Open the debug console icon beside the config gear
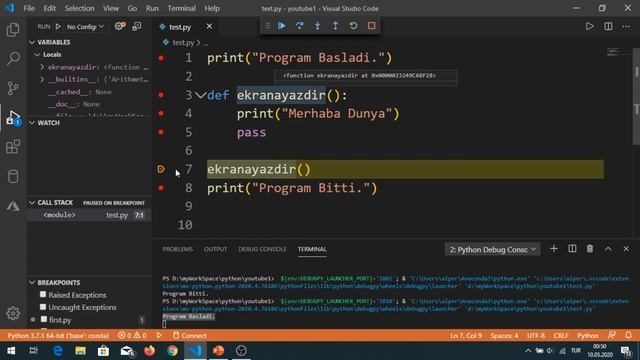The image size is (640, 360). [x=137, y=27]
